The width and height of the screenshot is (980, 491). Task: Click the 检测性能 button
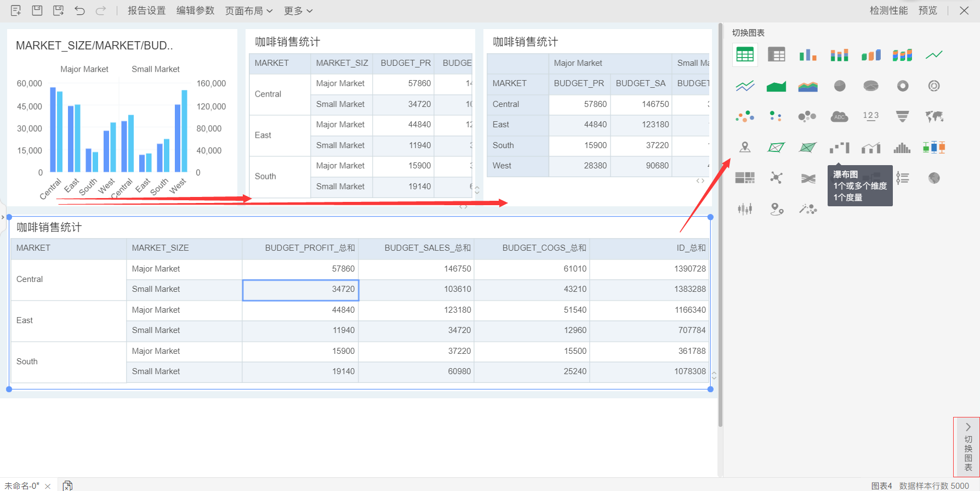pos(888,11)
